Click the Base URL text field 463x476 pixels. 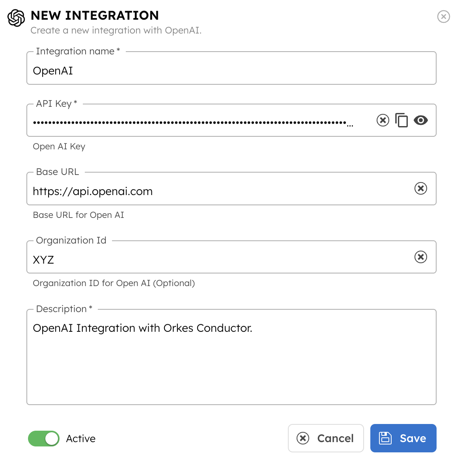tap(217, 192)
